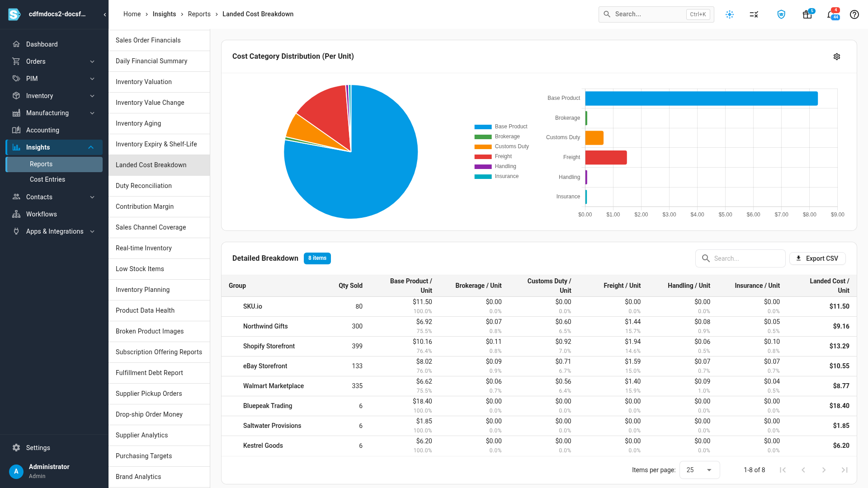Go to Home breadcrumb link
This screenshot has width=868, height=488.
[132, 14]
